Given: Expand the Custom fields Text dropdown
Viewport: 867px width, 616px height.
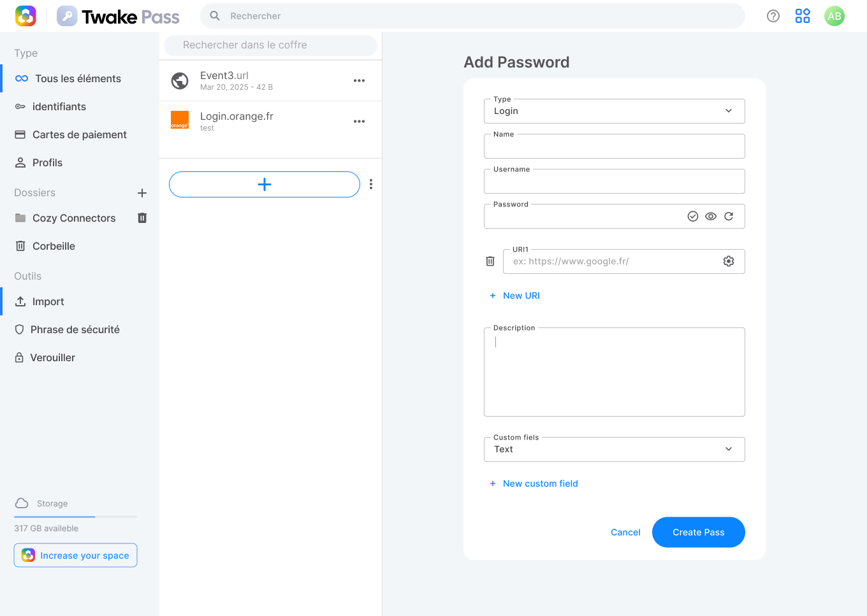Looking at the screenshot, I should click(615, 449).
